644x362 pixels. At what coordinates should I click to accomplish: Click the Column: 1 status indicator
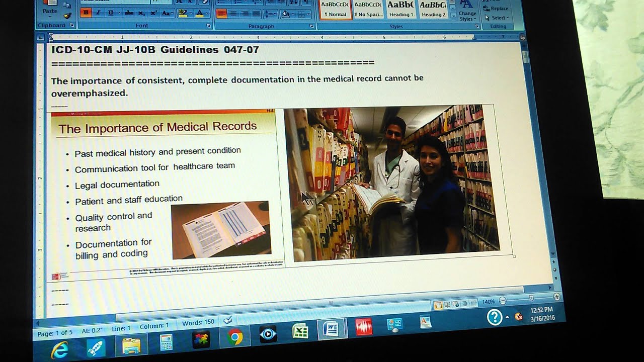154,326
